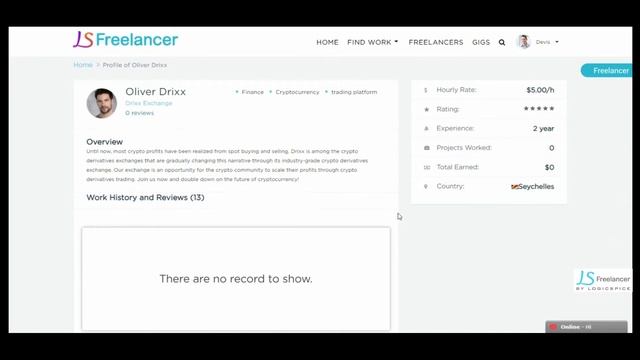Screen dimensions: 640x360
Task: Click Oliver Drixx profile photo
Action: click(102, 103)
